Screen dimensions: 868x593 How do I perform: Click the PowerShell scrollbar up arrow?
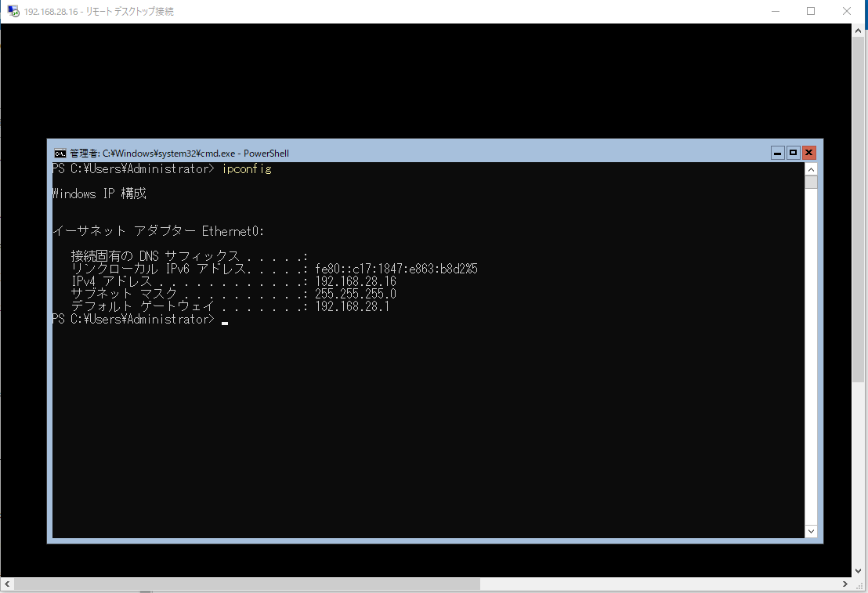[x=811, y=169]
